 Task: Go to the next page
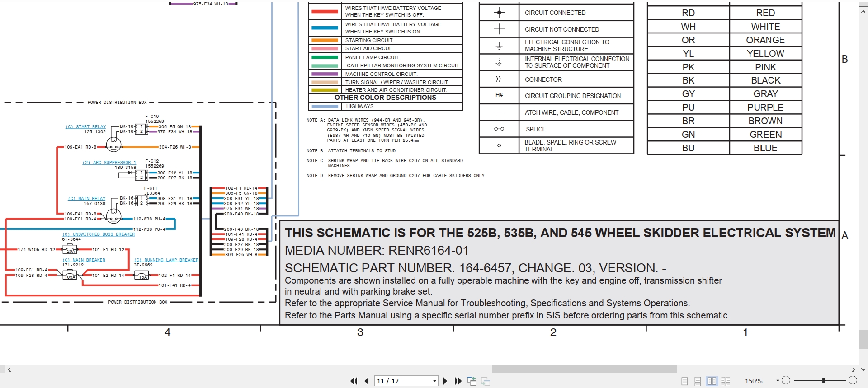coord(445,381)
